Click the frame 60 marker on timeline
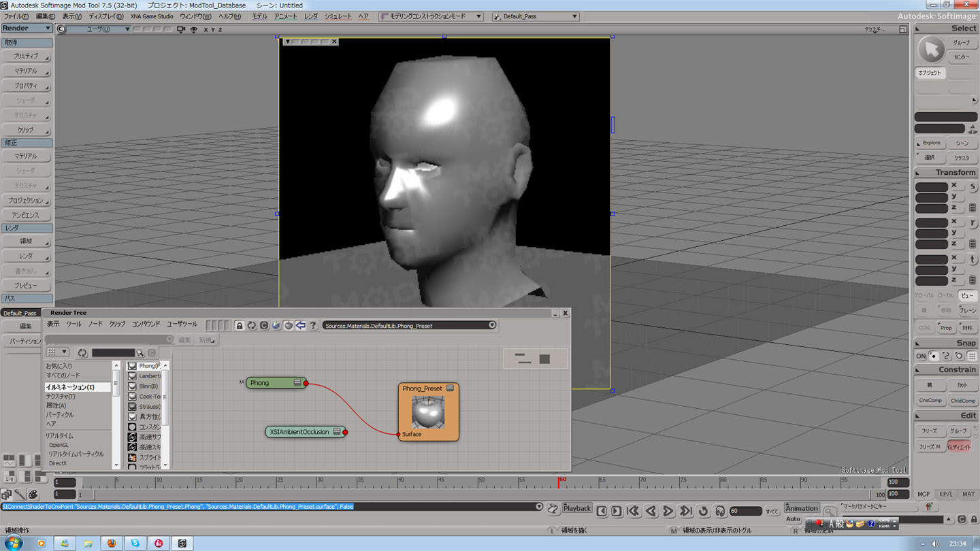980x551 pixels. [559, 482]
